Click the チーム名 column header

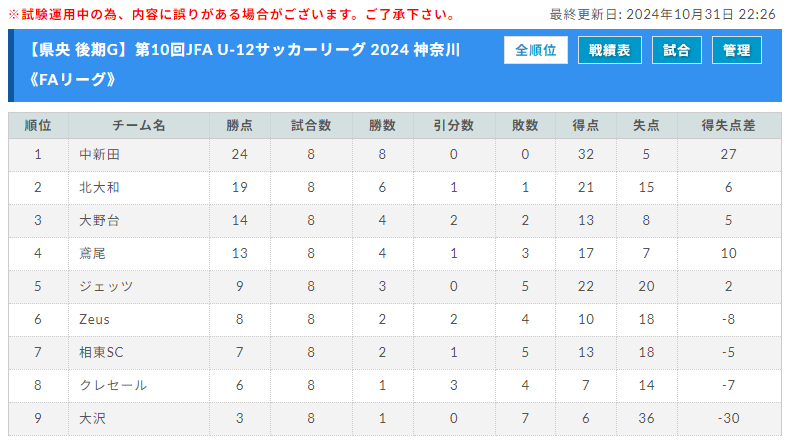[x=139, y=125]
